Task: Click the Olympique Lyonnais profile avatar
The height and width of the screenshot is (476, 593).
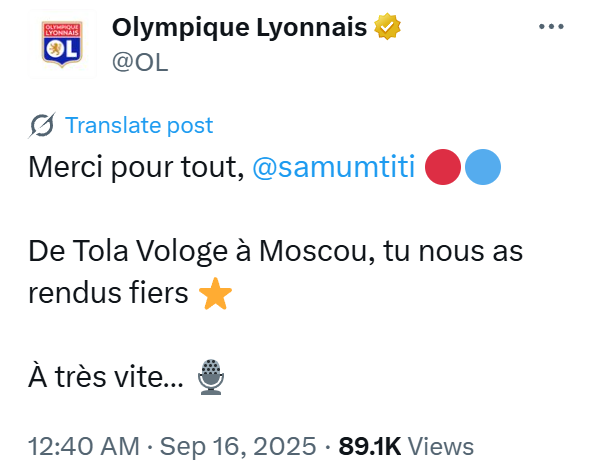Action: click(x=62, y=44)
